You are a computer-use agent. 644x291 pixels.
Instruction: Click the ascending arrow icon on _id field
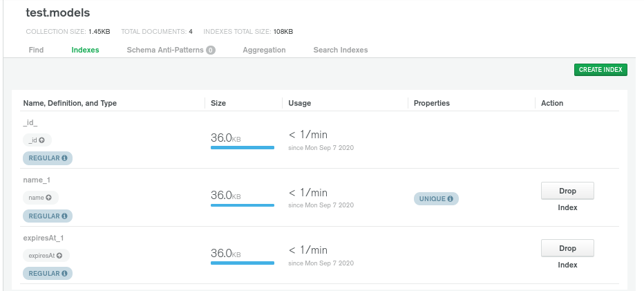41,140
